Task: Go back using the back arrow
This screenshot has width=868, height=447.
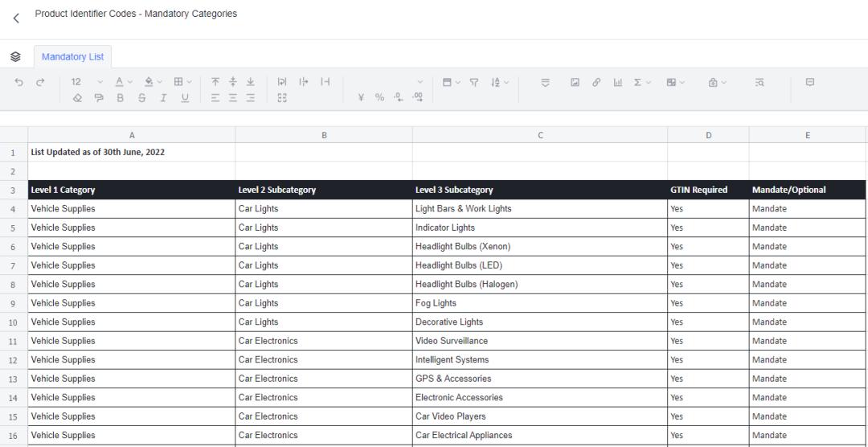Action: click(15, 18)
